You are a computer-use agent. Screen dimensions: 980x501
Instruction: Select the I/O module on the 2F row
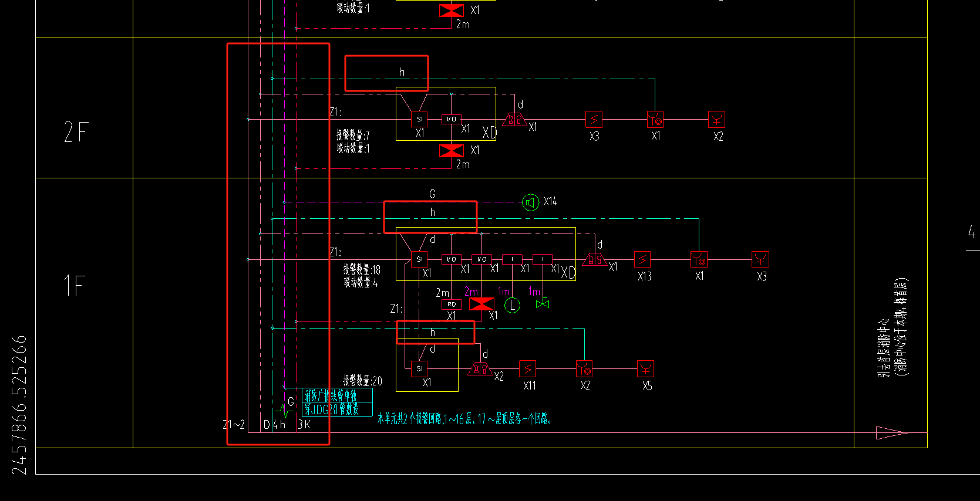click(x=452, y=119)
